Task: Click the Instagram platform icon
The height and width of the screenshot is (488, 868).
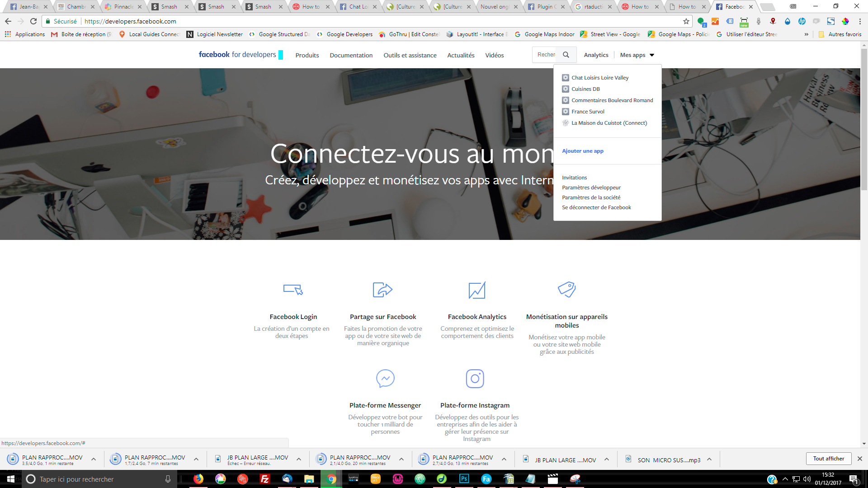Action: [475, 379]
